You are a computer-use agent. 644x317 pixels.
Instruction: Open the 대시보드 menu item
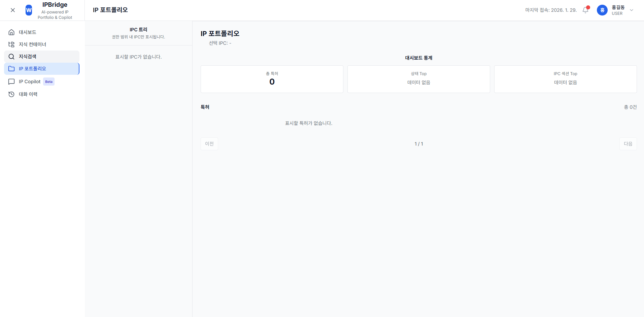28,32
